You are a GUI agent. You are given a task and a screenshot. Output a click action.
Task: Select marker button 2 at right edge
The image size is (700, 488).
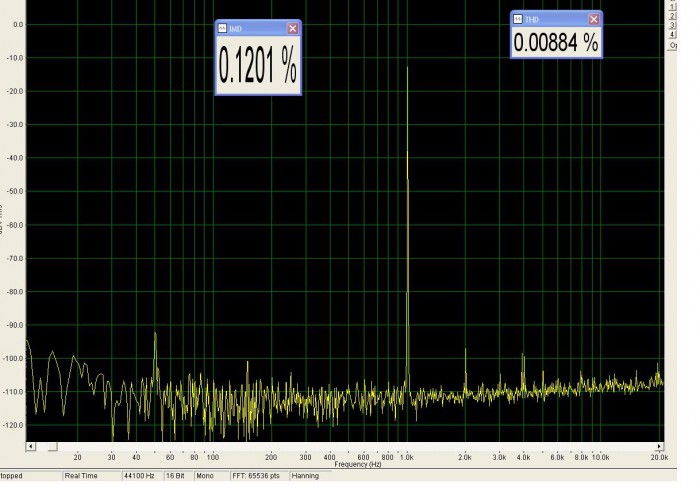click(x=672, y=16)
